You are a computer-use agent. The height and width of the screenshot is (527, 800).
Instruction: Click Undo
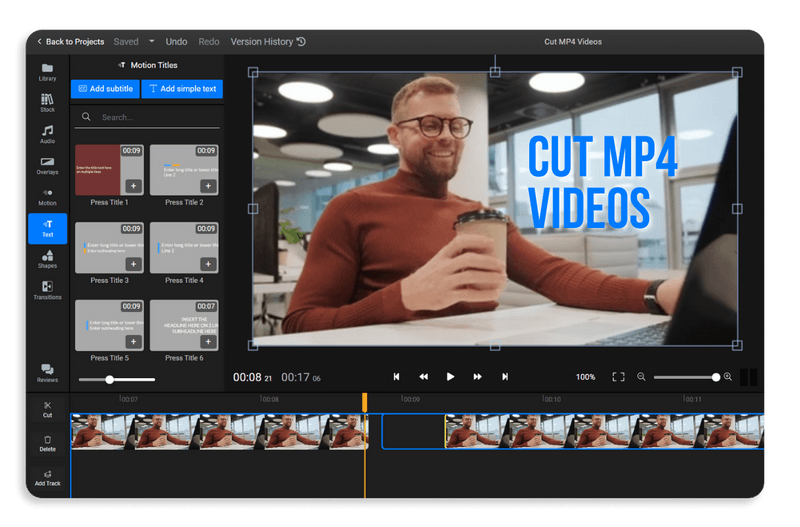point(176,42)
